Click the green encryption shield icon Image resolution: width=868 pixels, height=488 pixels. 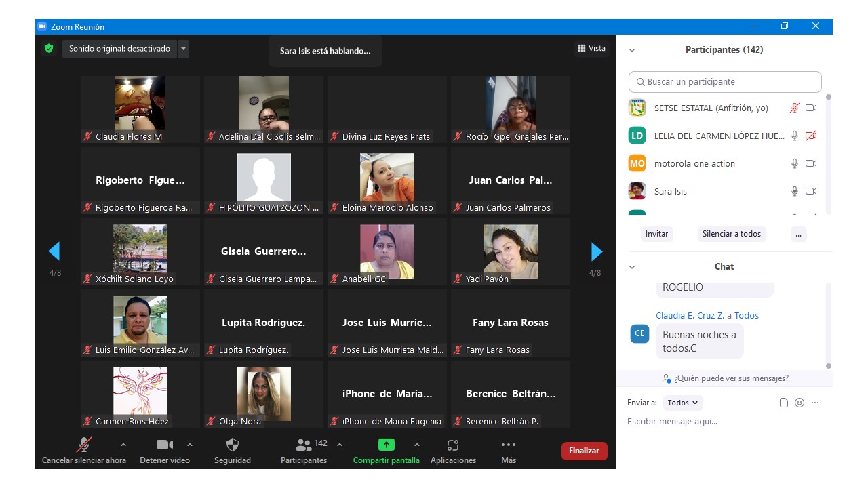(x=49, y=49)
